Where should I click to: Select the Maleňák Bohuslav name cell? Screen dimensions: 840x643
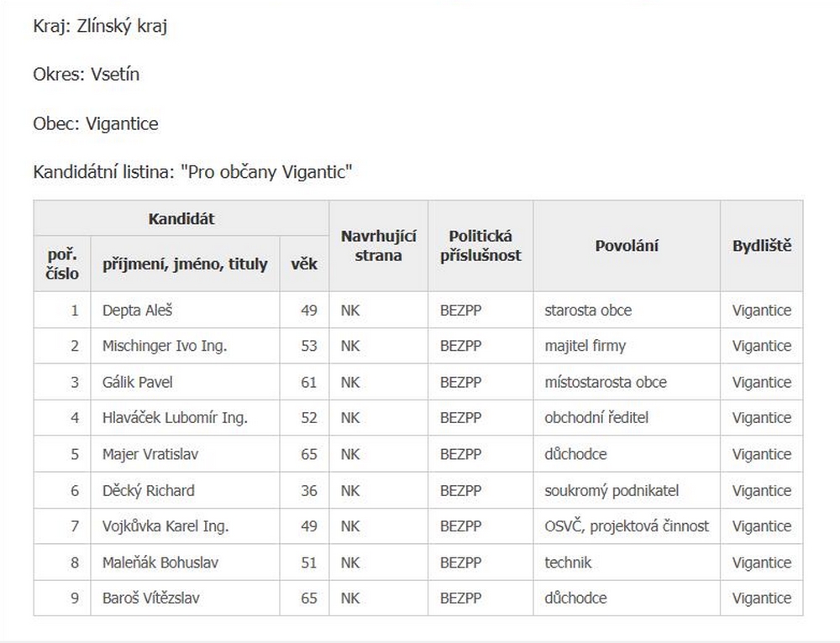(160, 562)
